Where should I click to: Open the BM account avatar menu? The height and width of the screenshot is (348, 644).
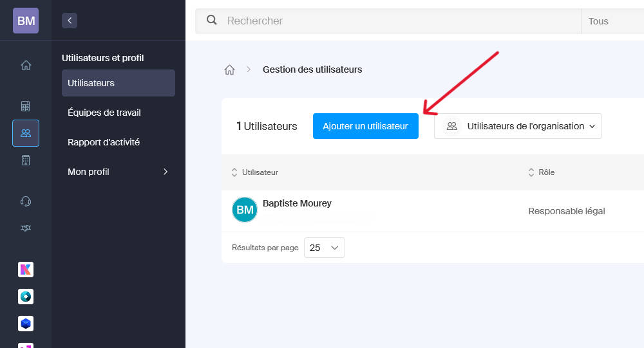point(26,21)
